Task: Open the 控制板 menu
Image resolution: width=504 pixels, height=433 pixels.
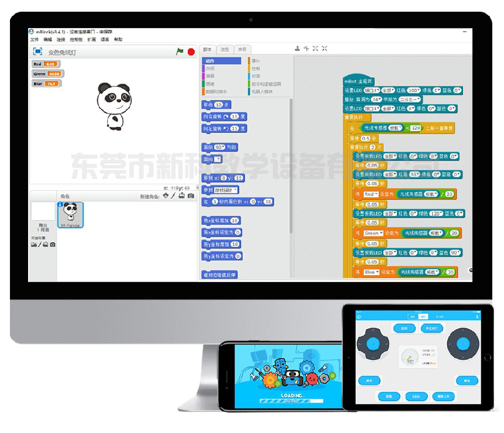Action: (x=76, y=39)
